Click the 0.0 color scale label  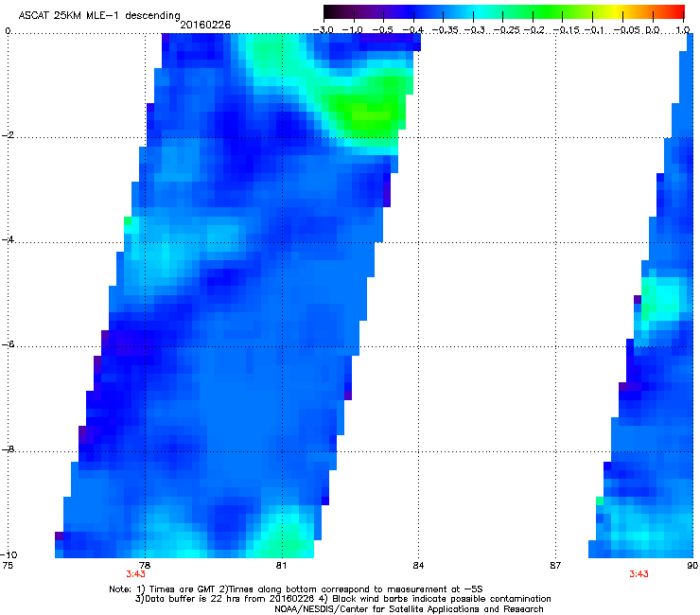tap(653, 30)
